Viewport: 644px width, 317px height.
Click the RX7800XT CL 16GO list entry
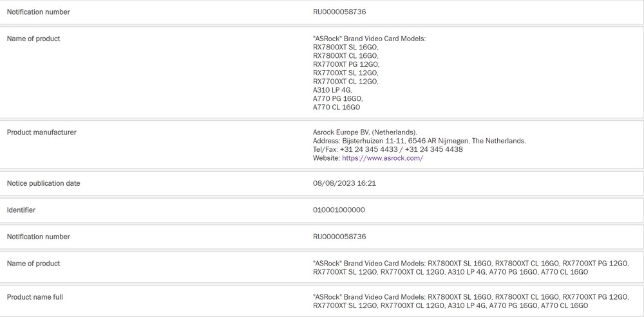click(x=345, y=56)
